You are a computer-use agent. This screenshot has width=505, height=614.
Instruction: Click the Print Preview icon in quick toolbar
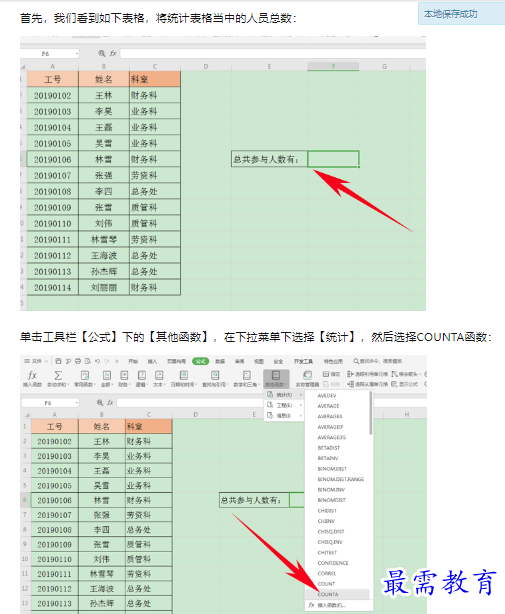(x=87, y=361)
